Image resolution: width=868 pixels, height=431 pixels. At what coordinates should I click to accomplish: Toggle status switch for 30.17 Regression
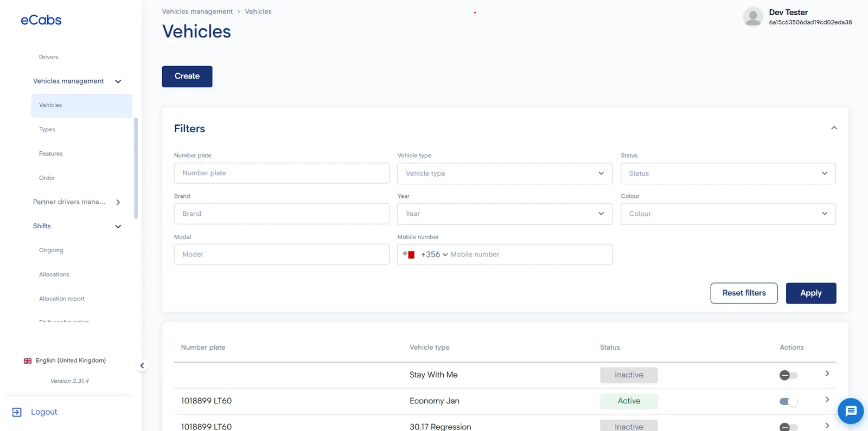[x=789, y=427]
